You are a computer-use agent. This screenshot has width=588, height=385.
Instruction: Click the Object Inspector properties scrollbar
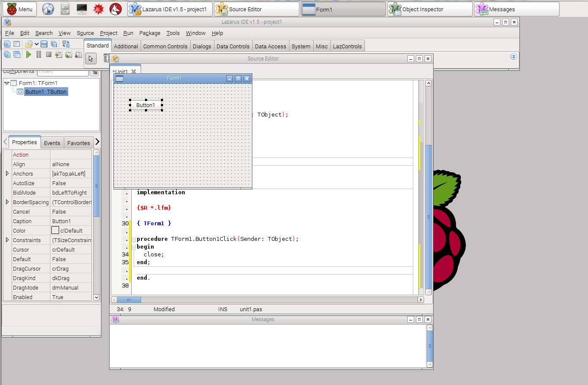click(x=96, y=186)
